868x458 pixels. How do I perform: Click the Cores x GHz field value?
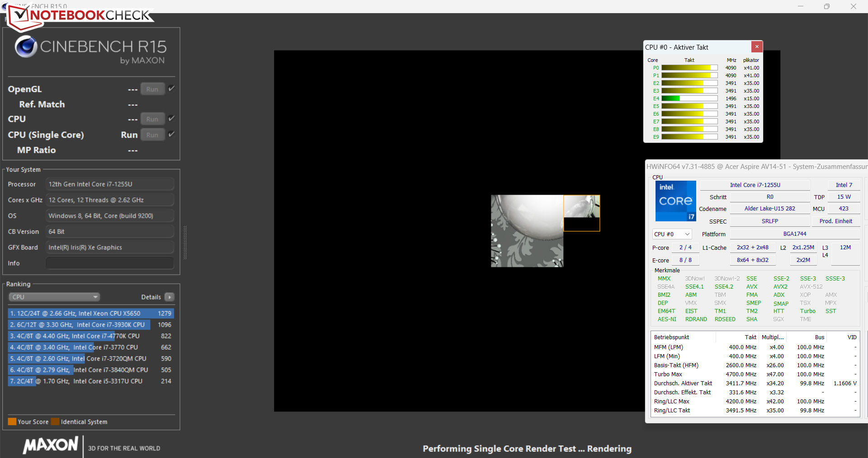110,200
